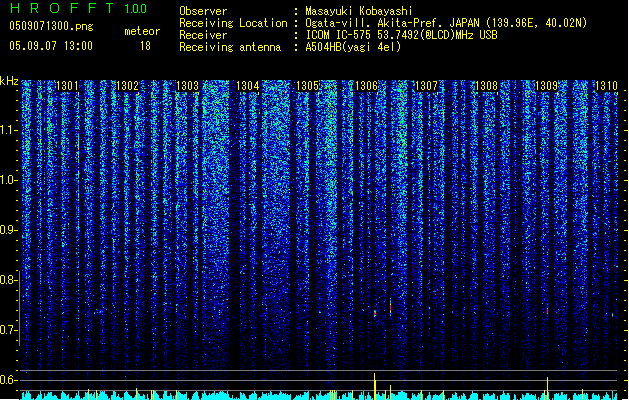Click the 0.6 kHz axis label
Screen dimensions: 629x400
click(9, 380)
